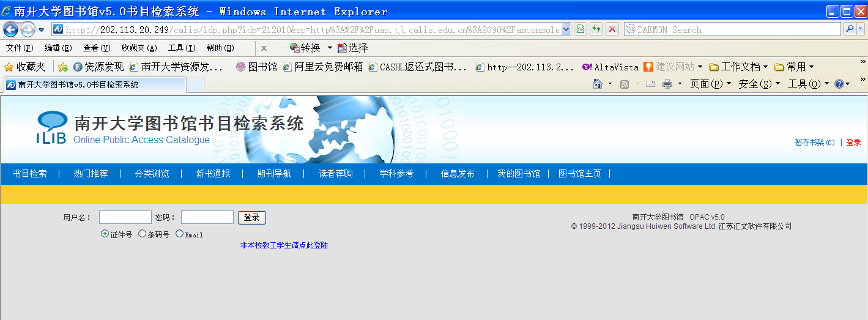The image size is (868, 320).
Task: Expand the 工作文档 favorites folder
Action: [739, 67]
